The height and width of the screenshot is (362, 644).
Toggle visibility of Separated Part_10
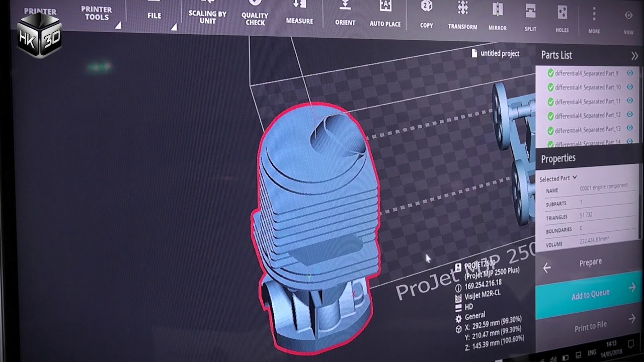tap(630, 87)
